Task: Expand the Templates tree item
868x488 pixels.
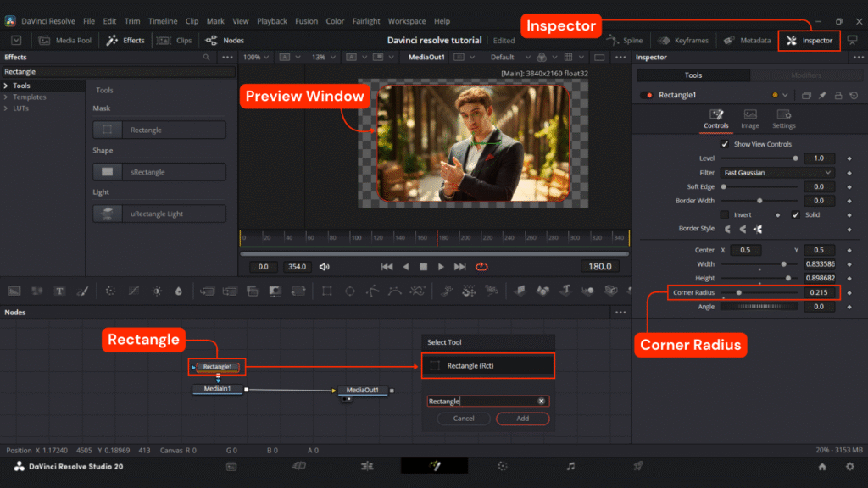Action: click(29, 97)
